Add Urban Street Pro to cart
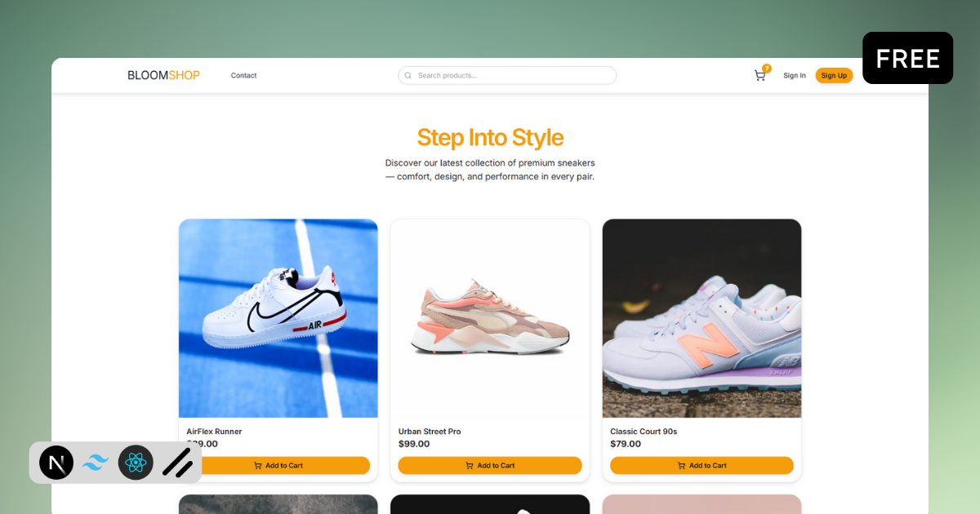Screen dimensions: 980x514 (x=490, y=465)
